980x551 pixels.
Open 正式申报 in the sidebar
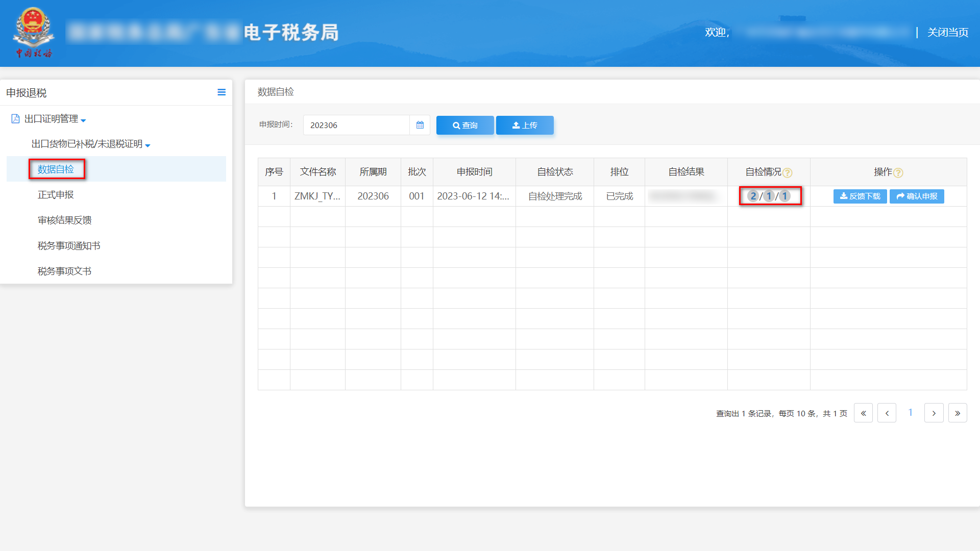[56, 195]
